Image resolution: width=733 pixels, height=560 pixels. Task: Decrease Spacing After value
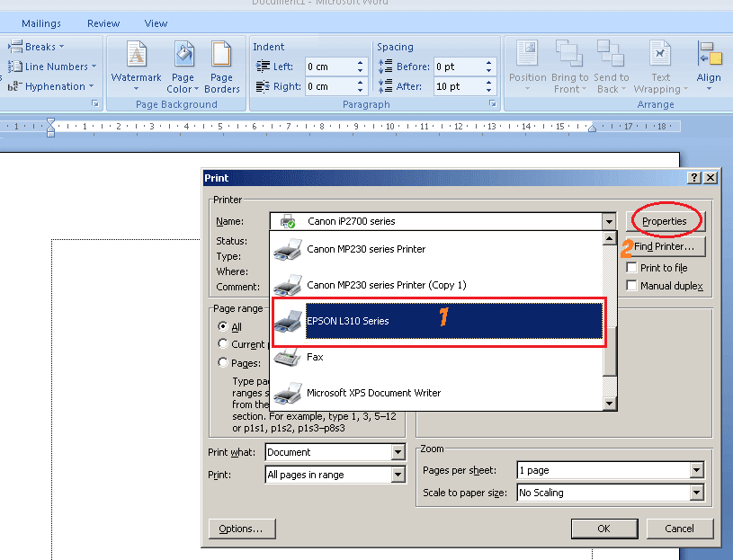coord(488,90)
